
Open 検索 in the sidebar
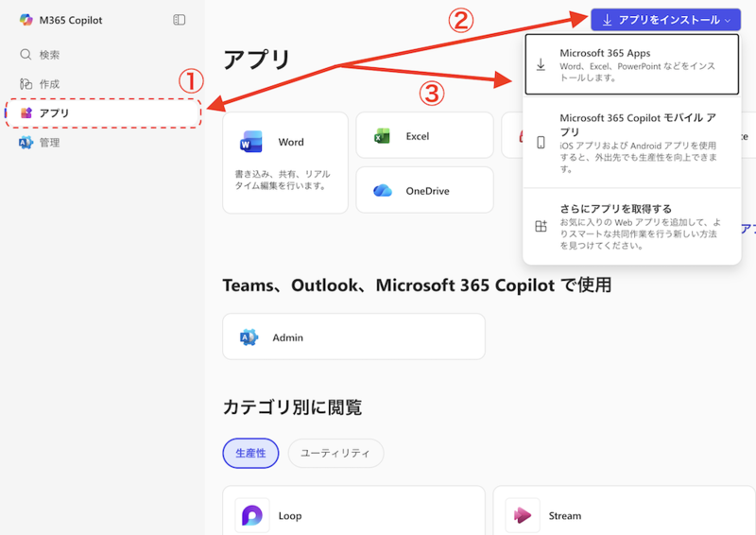click(103, 55)
